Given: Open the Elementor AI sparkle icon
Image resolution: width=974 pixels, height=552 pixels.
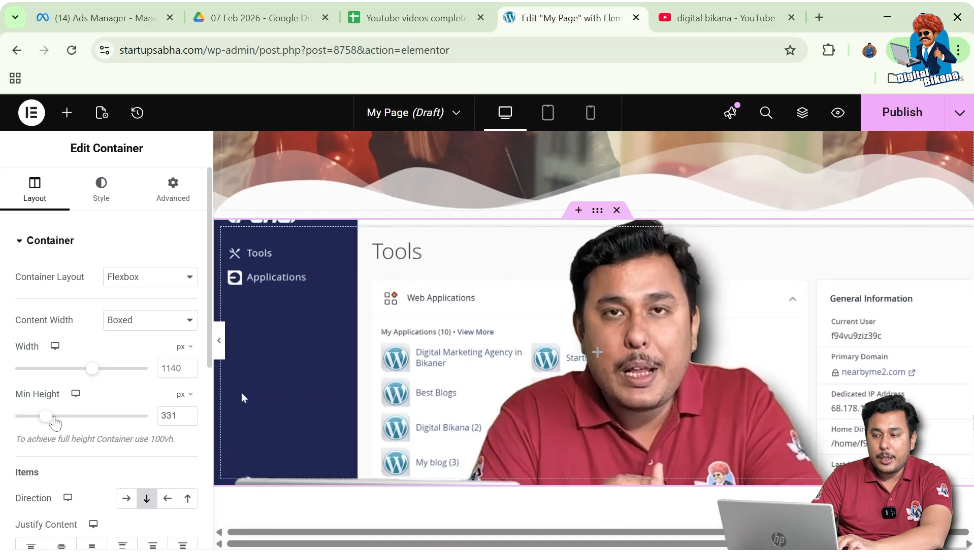Looking at the screenshot, I should (x=730, y=113).
